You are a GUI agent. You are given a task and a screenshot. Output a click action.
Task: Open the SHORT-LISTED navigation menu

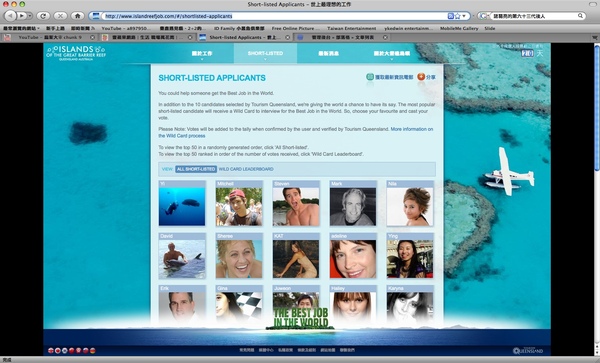pos(265,54)
